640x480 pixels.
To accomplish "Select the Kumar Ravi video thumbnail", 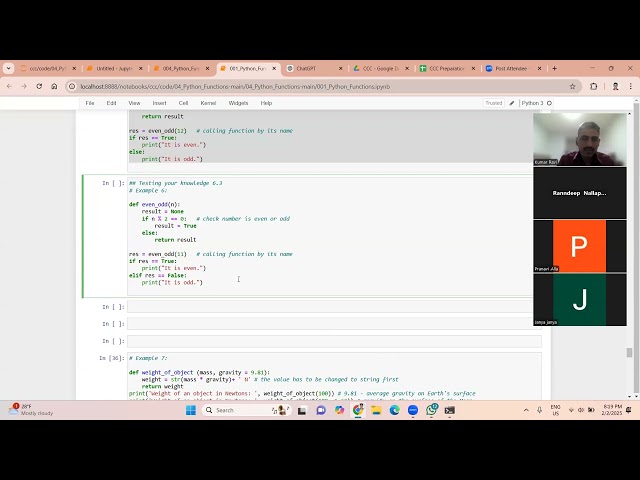I will [580, 139].
